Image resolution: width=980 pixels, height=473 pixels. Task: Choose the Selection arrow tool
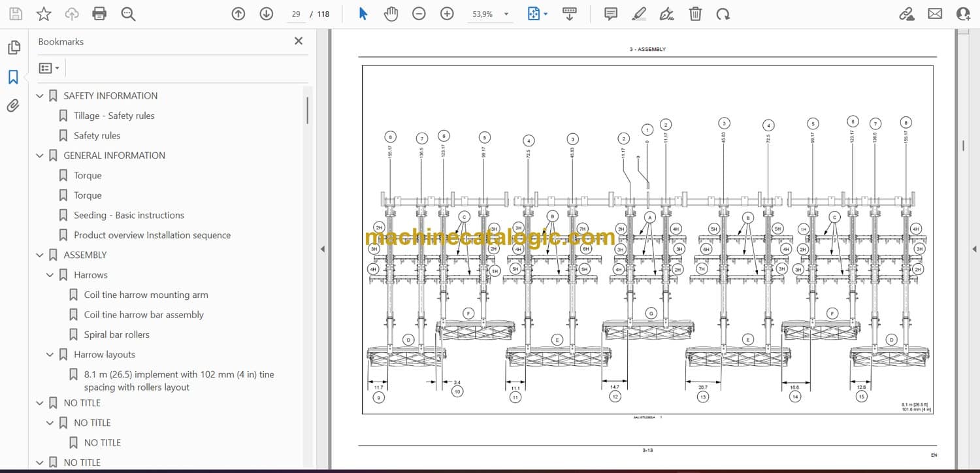pyautogui.click(x=363, y=14)
